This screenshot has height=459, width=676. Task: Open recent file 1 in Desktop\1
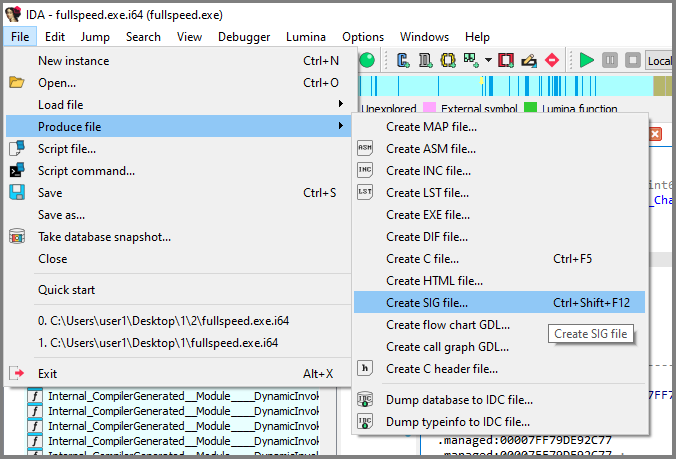click(178, 343)
